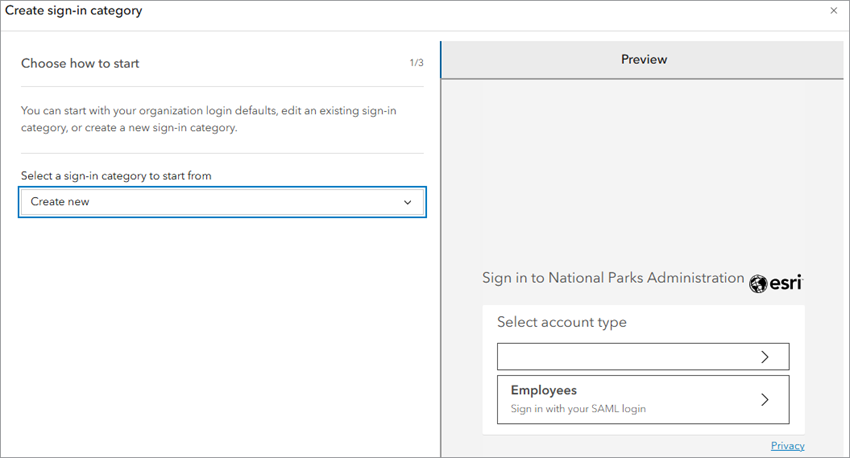Open the 'Create new' category dropdown
850x458 pixels.
[222, 202]
